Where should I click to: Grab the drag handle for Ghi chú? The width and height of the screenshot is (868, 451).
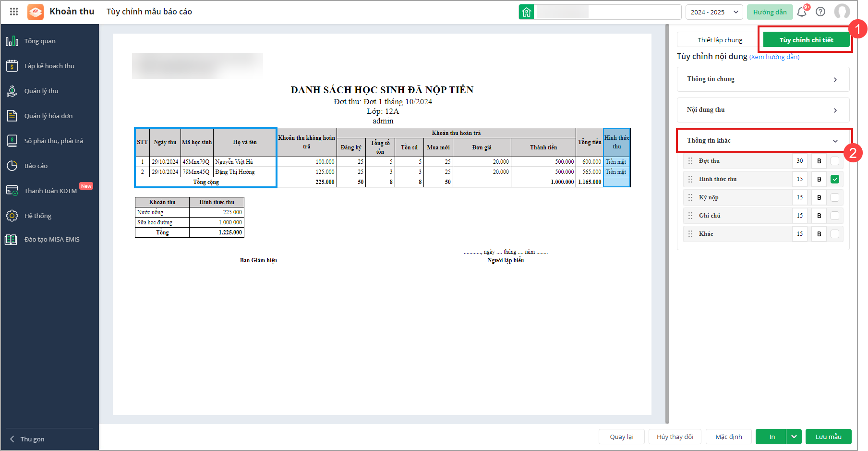[x=690, y=216]
